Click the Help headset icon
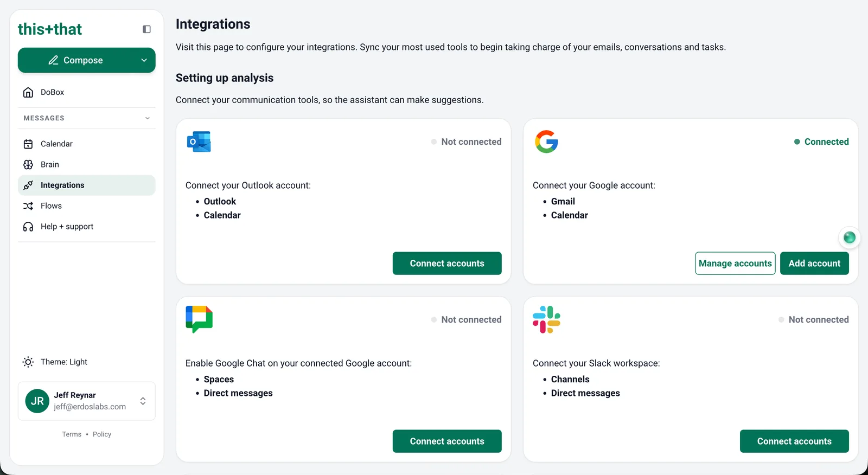The height and width of the screenshot is (475, 868). point(28,227)
